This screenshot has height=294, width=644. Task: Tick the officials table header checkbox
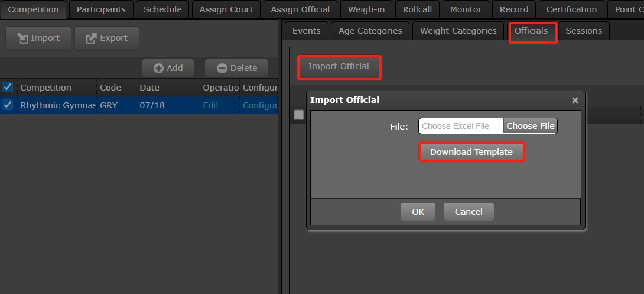coord(299,115)
